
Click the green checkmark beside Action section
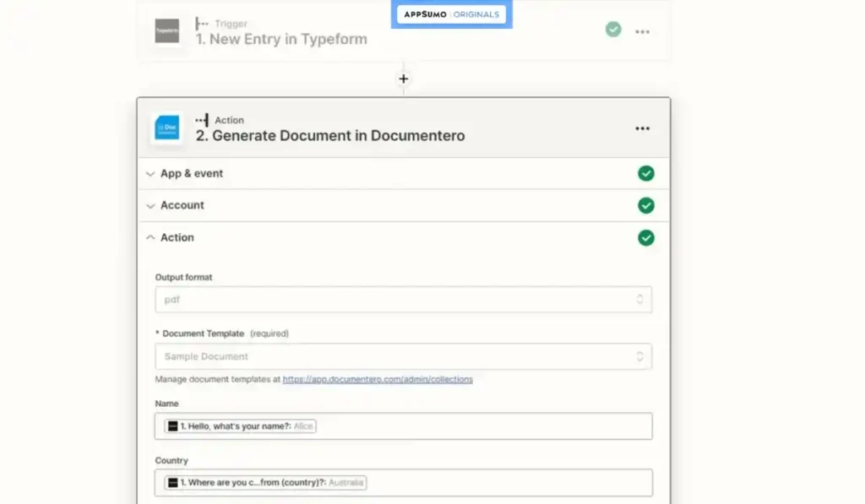click(646, 238)
